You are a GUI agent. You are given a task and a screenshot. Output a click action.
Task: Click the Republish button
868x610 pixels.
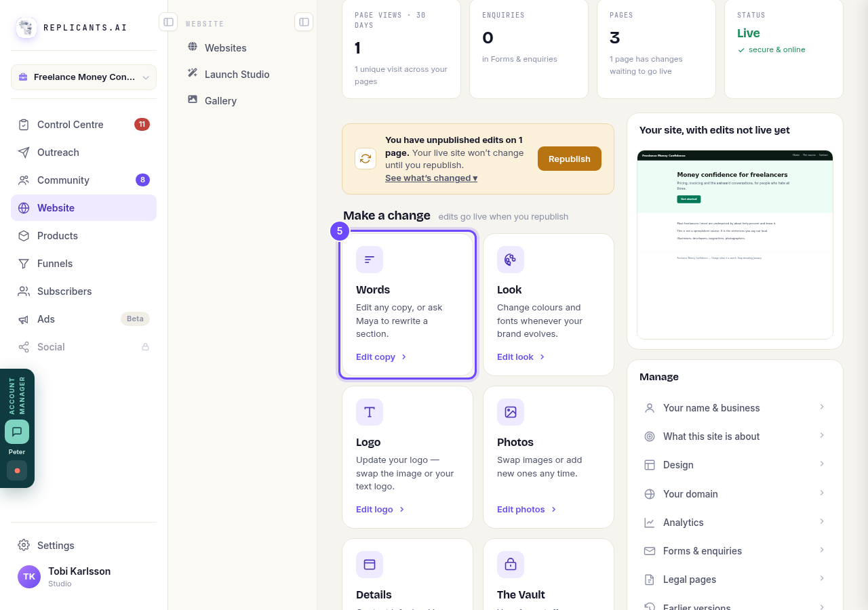click(570, 159)
